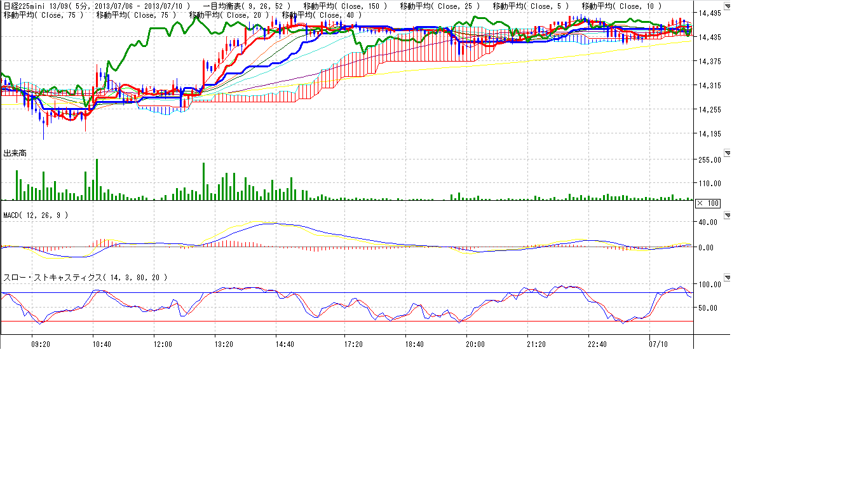Open the price chart panel dropdown arrow
868x488 pixels.
728,7
